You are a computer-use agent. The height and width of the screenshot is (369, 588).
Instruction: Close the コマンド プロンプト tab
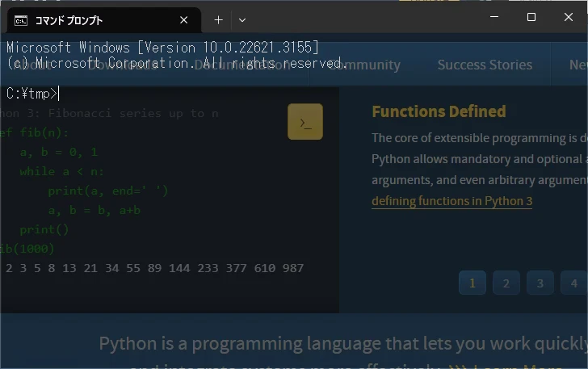185,20
